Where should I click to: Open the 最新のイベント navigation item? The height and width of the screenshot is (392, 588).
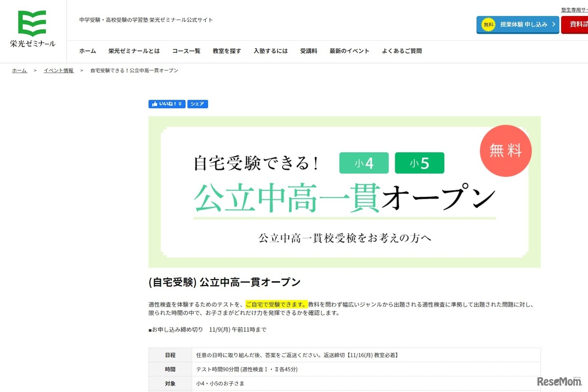(349, 51)
